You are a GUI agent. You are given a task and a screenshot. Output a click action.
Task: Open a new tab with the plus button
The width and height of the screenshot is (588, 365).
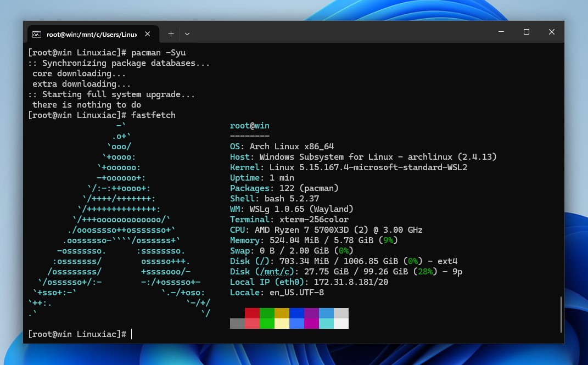(171, 34)
